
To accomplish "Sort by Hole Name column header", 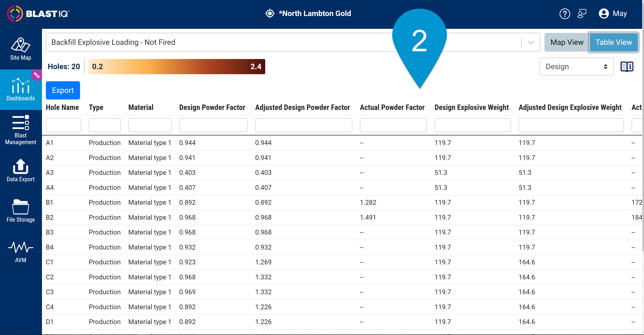I will tap(62, 107).
